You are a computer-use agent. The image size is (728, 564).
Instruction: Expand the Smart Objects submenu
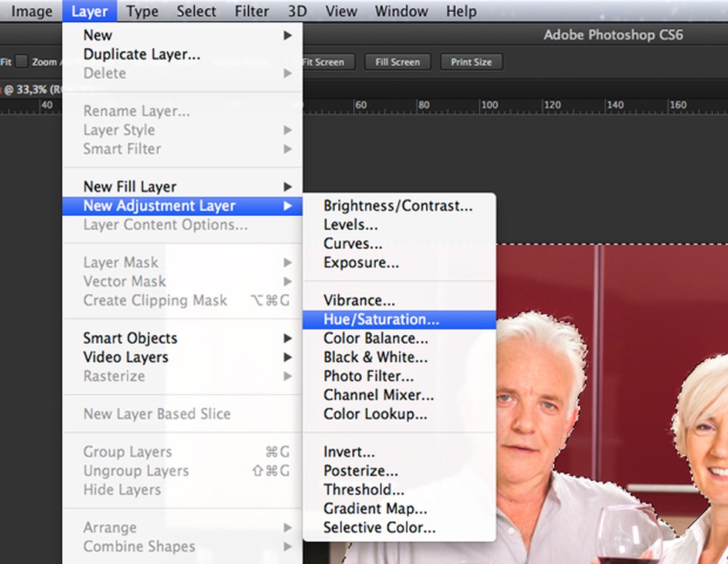[x=183, y=338]
